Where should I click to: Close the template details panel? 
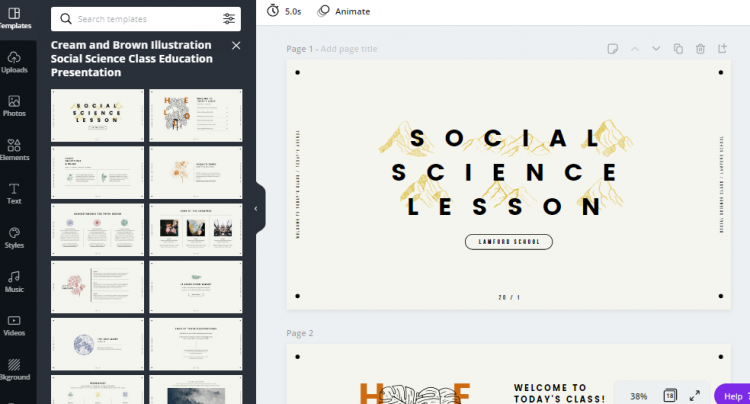[236, 46]
